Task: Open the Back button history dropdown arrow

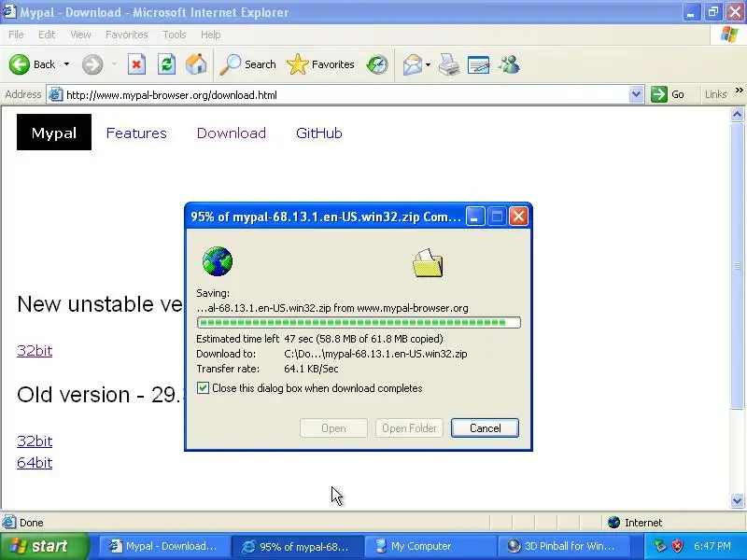Action: click(66, 64)
